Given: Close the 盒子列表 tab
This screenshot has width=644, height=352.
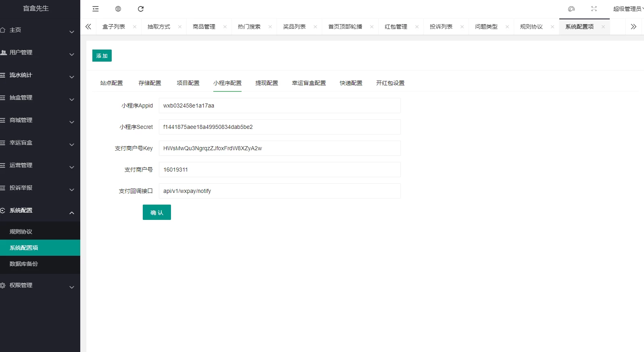Looking at the screenshot, I should click(x=135, y=27).
